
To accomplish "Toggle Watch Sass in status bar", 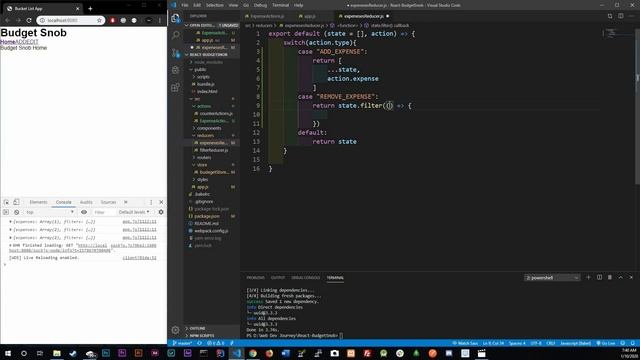I will 465,343.
